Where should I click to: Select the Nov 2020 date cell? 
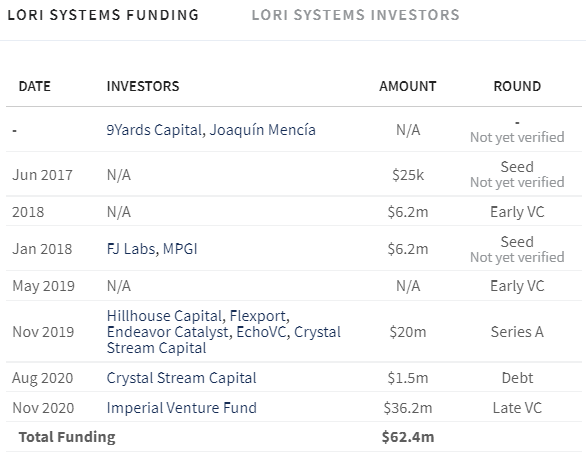pos(43,408)
